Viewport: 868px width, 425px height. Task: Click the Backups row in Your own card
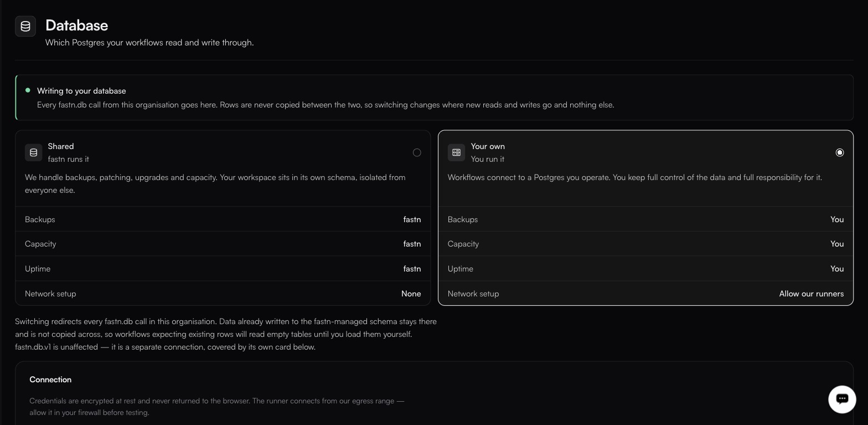pos(646,219)
